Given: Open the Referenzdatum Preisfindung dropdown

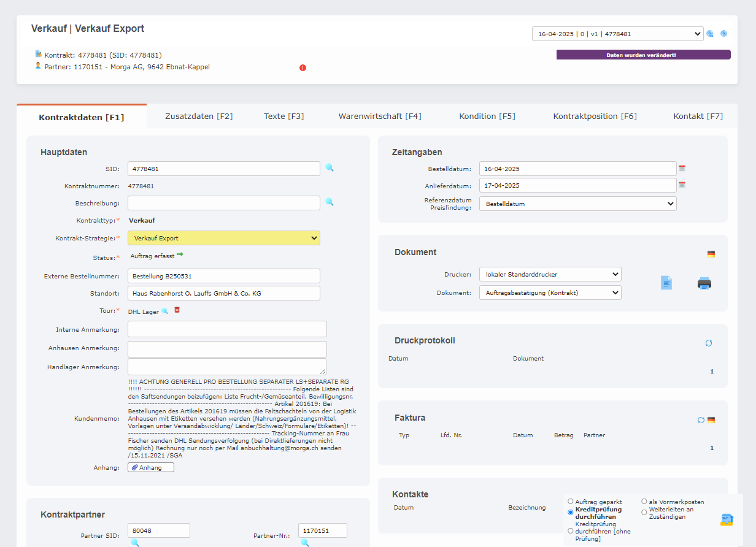Looking at the screenshot, I should [577, 204].
